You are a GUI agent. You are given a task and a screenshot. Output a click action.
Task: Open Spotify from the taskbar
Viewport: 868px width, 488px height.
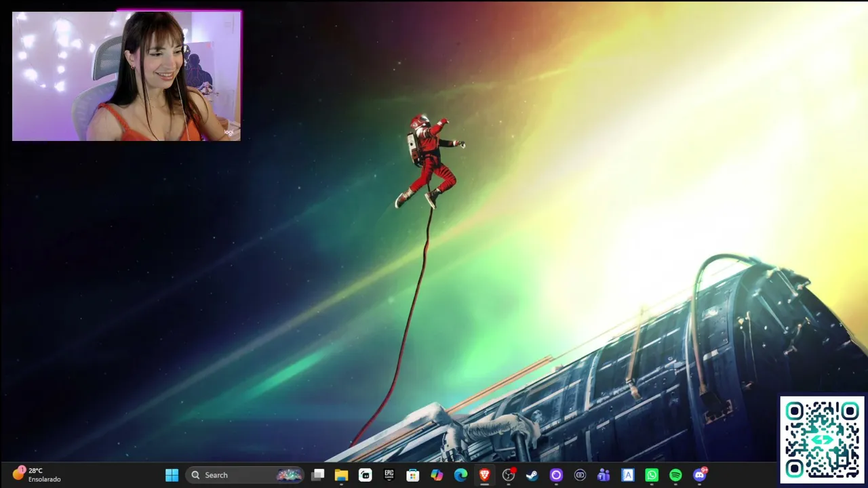click(x=675, y=475)
